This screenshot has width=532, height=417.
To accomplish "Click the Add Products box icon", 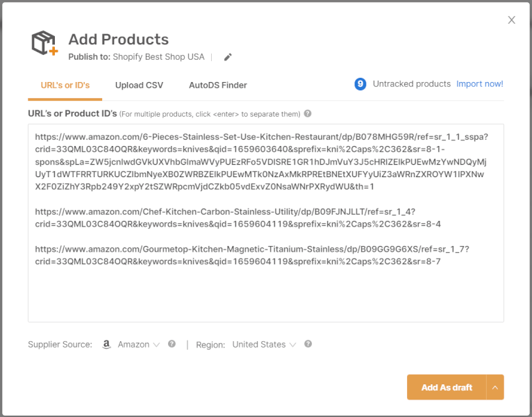I will [44, 43].
